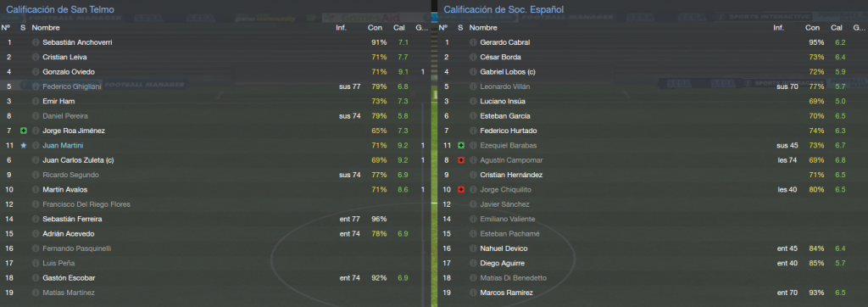This screenshot has height=307, width=868.
Task: Click green substitution icon for Jorge Roa Jiménez
Action: pos(23,131)
